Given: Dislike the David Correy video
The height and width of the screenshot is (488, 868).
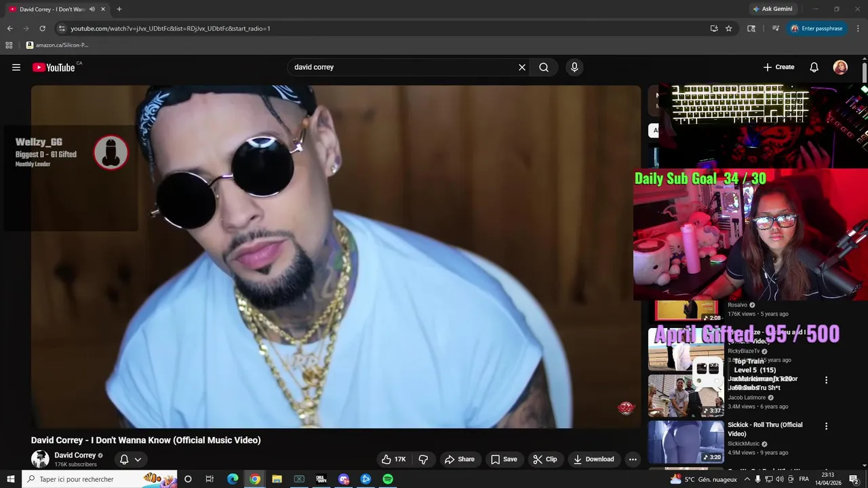Looking at the screenshot, I should tap(423, 459).
